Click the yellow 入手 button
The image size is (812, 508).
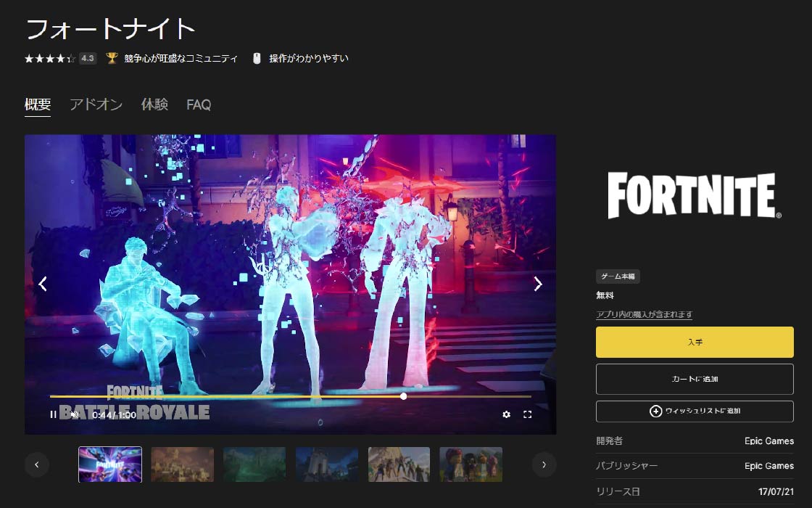pyautogui.click(x=695, y=342)
